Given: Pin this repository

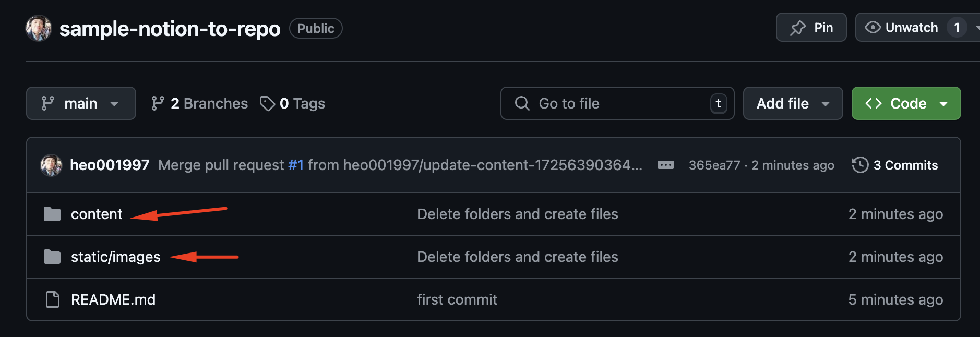Looking at the screenshot, I should (x=811, y=27).
